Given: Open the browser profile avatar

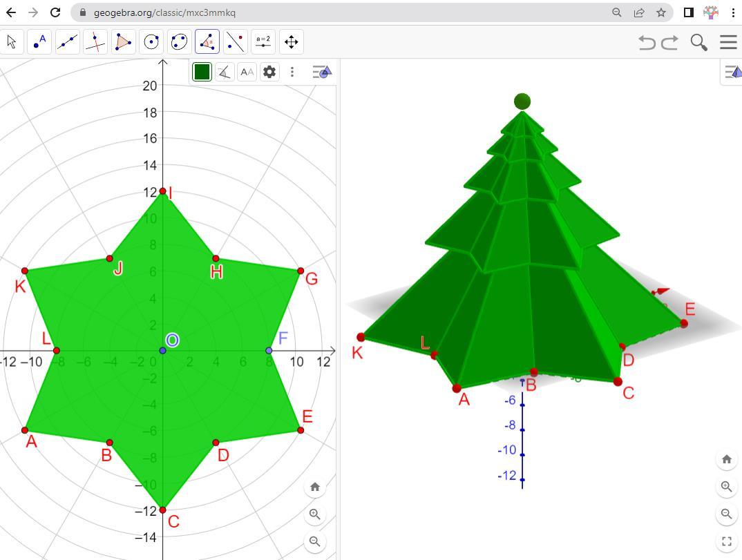Looking at the screenshot, I should click(x=711, y=12).
